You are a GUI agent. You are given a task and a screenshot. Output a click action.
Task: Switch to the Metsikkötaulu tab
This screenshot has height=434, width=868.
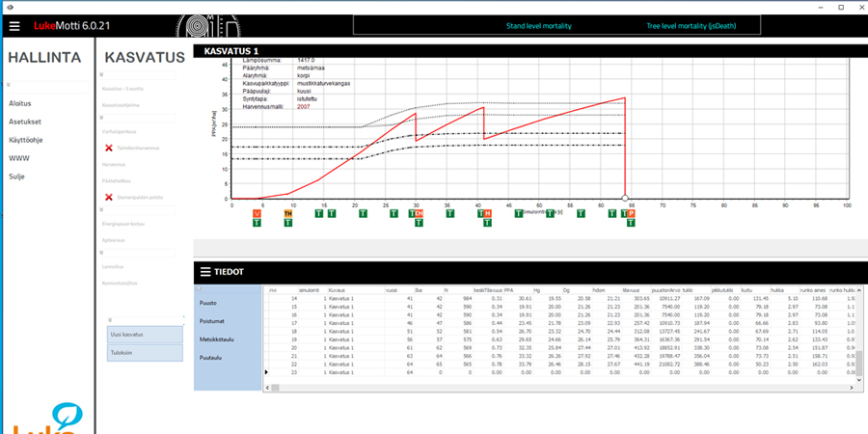pos(217,339)
